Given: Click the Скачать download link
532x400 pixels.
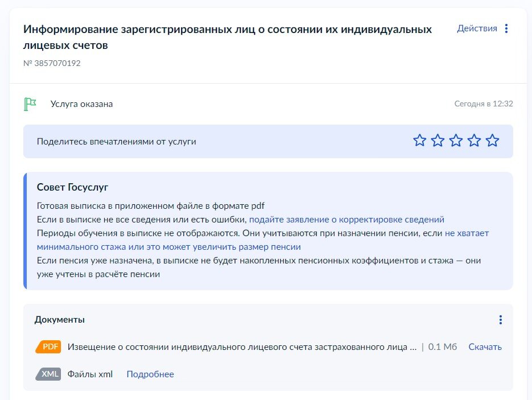Looking at the screenshot, I should point(485,347).
